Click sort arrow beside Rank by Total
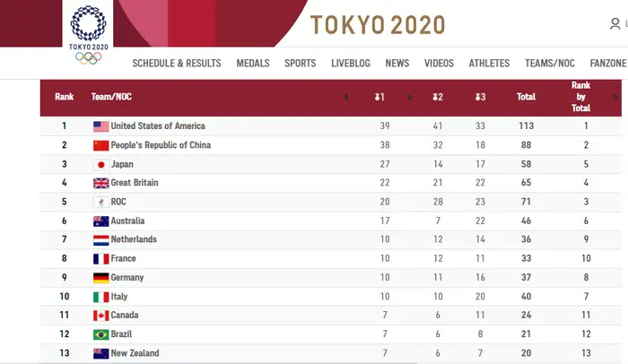628x364 pixels. 615,96
